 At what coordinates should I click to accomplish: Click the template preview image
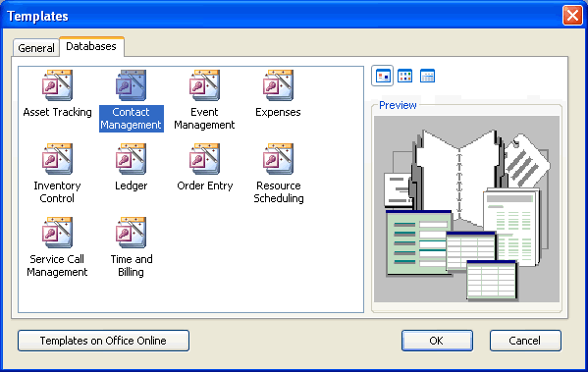(466, 209)
